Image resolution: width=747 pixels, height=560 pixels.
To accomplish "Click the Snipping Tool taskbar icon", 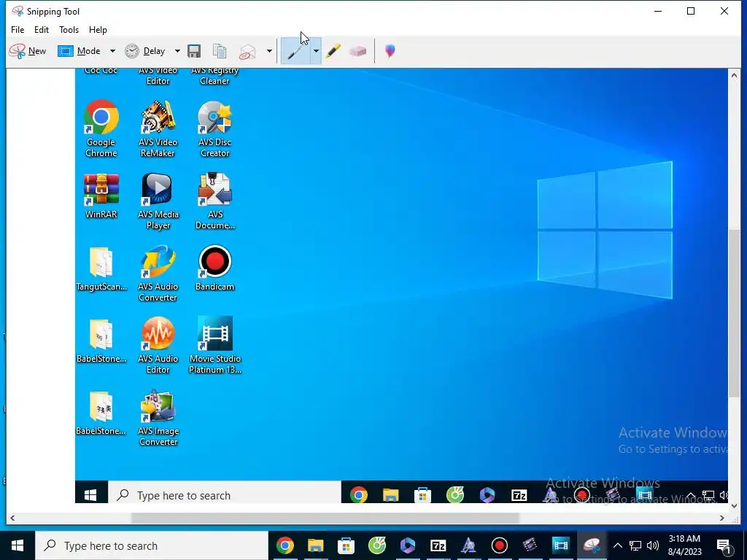I will (x=591, y=545).
